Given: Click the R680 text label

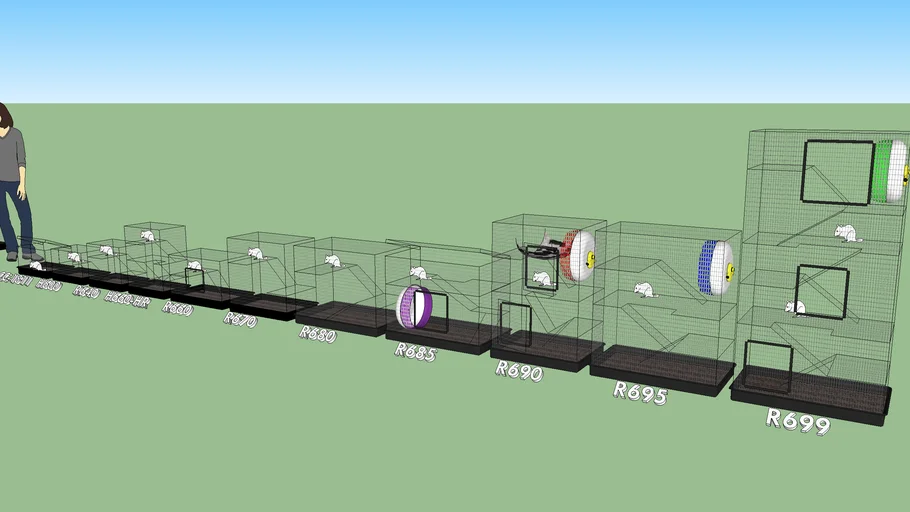Looking at the screenshot, I should click(x=316, y=333).
